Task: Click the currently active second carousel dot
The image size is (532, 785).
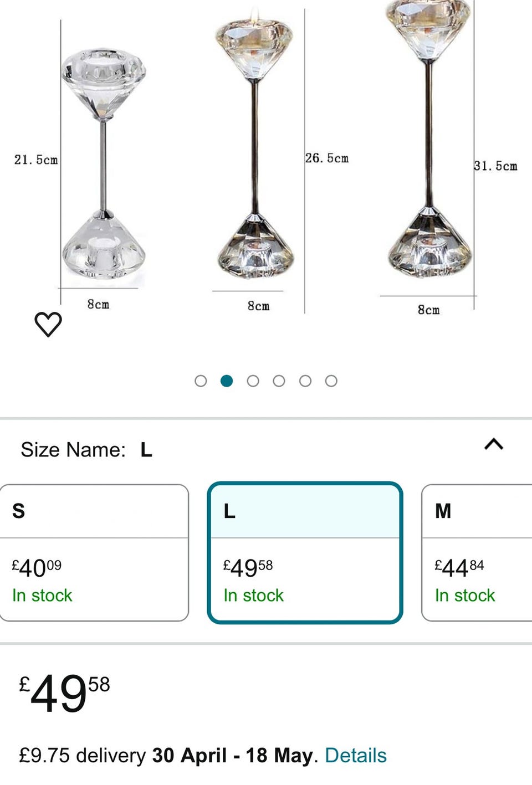Action: click(x=227, y=381)
